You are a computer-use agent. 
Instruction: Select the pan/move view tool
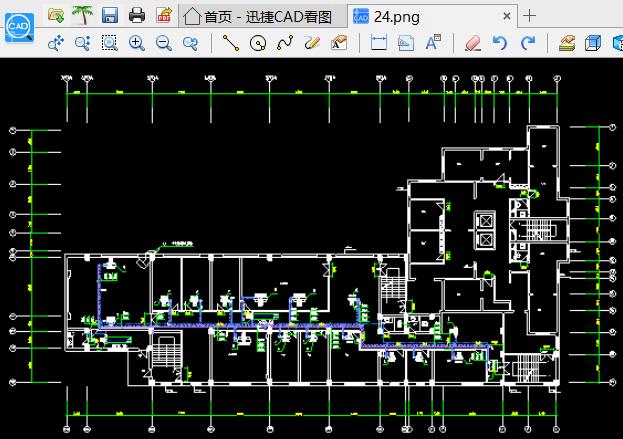(56, 43)
